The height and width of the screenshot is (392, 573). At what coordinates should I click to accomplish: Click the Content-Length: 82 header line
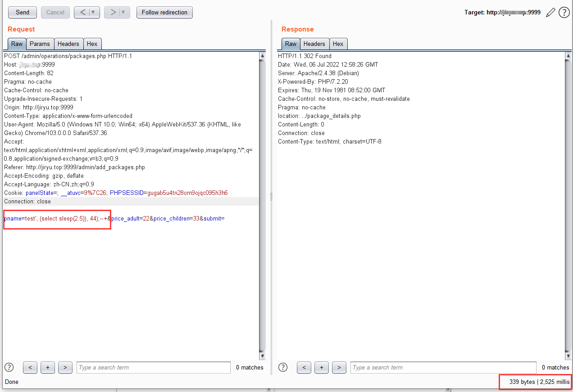pyautogui.click(x=29, y=73)
